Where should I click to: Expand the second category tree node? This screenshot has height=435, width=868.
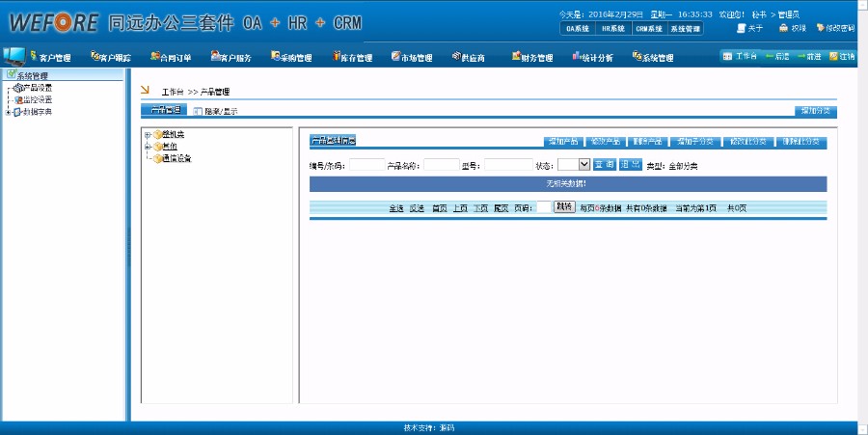(148, 147)
